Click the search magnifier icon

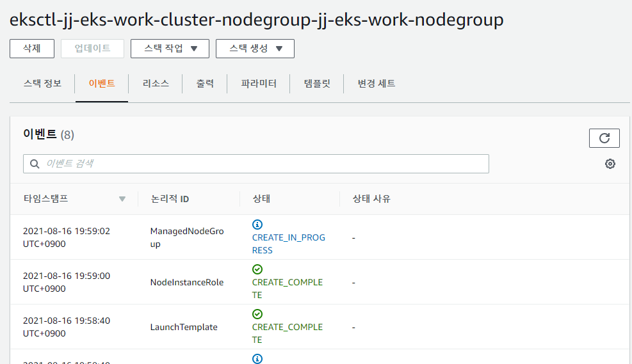click(35, 164)
